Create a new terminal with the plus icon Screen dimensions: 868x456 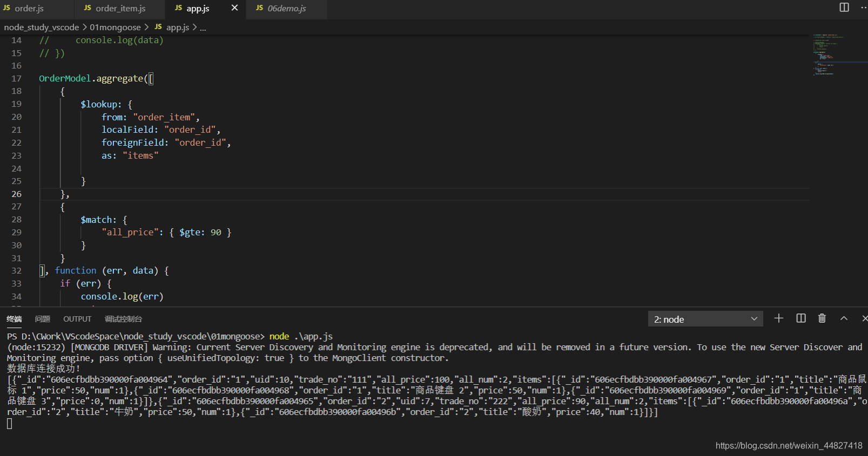[x=778, y=318]
